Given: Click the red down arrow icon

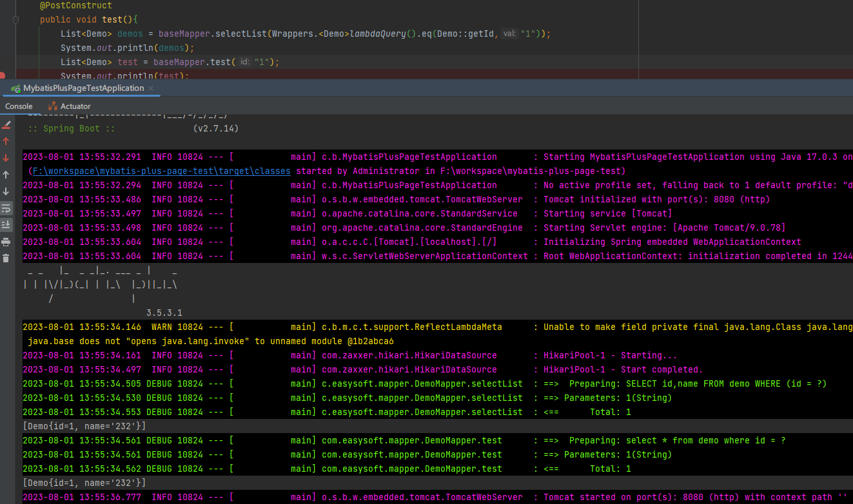Looking at the screenshot, I should click(6, 158).
